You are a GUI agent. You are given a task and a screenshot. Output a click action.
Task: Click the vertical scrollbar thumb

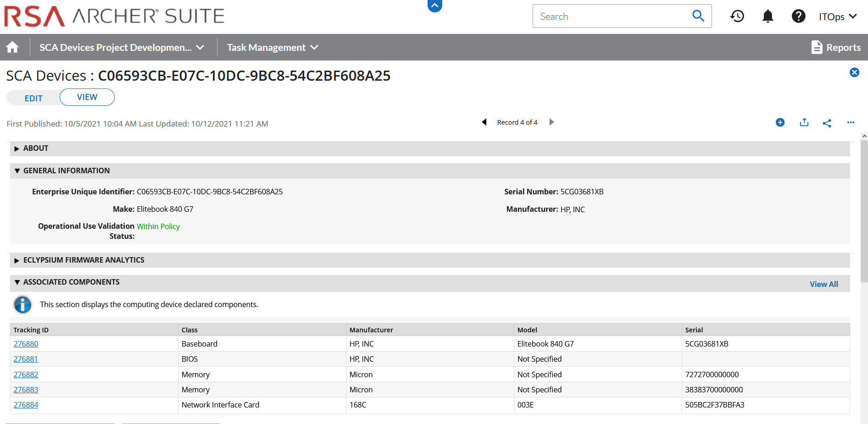click(x=864, y=211)
